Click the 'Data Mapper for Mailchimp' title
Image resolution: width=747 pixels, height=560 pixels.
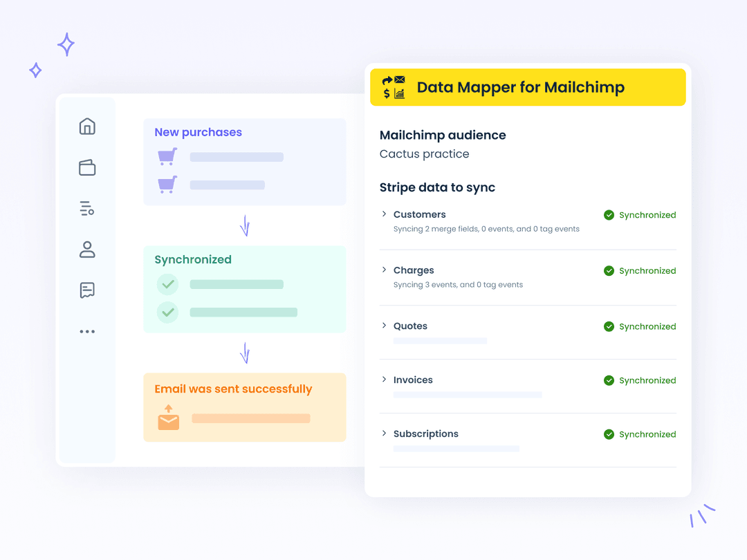[x=520, y=87]
